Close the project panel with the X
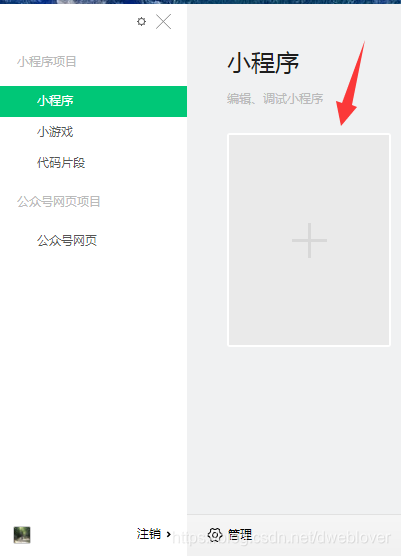401x556 pixels. 163,22
